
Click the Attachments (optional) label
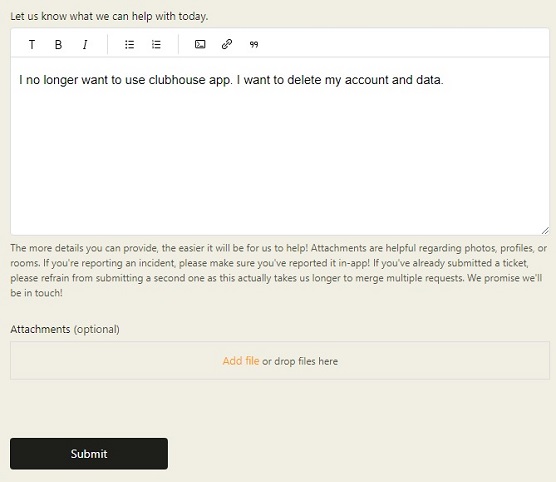pos(65,329)
